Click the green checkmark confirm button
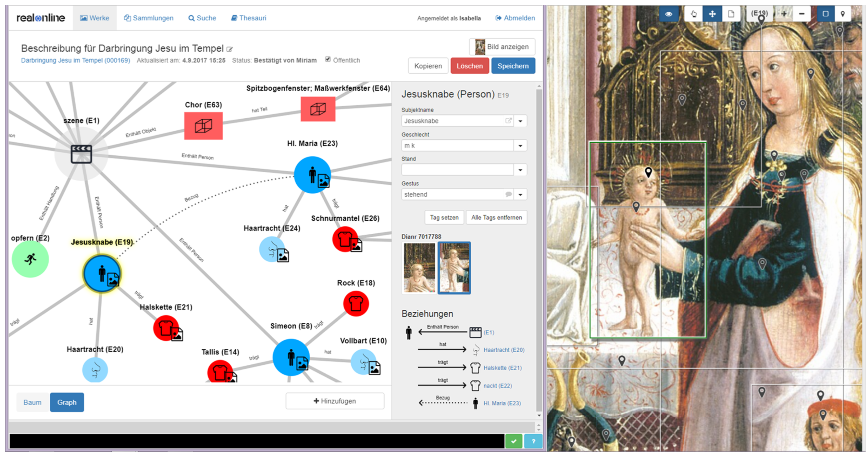Image resolution: width=868 pixels, height=455 pixels. pos(514,441)
